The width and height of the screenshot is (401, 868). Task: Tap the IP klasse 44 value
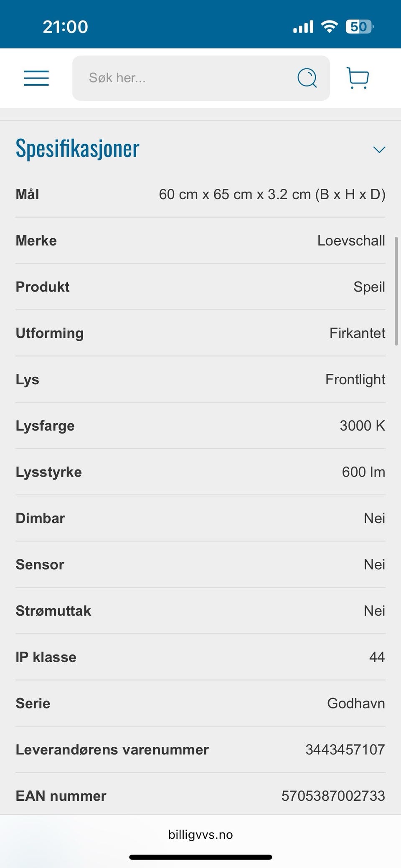(377, 657)
